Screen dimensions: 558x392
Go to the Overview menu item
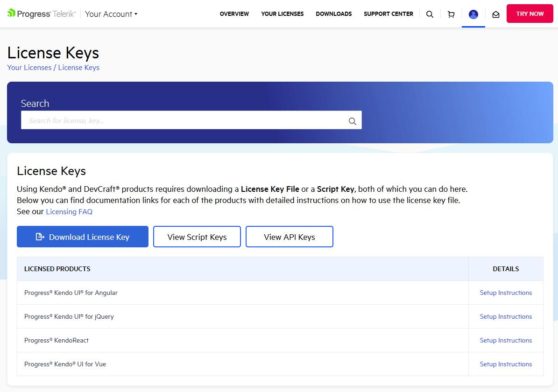234,14
